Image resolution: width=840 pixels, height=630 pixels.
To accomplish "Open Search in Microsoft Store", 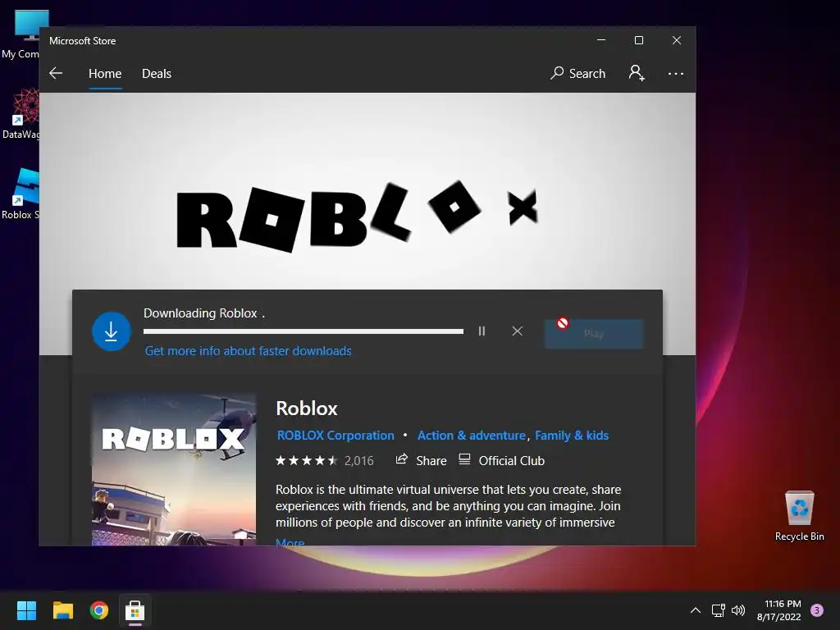I will click(x=577, y=73).
